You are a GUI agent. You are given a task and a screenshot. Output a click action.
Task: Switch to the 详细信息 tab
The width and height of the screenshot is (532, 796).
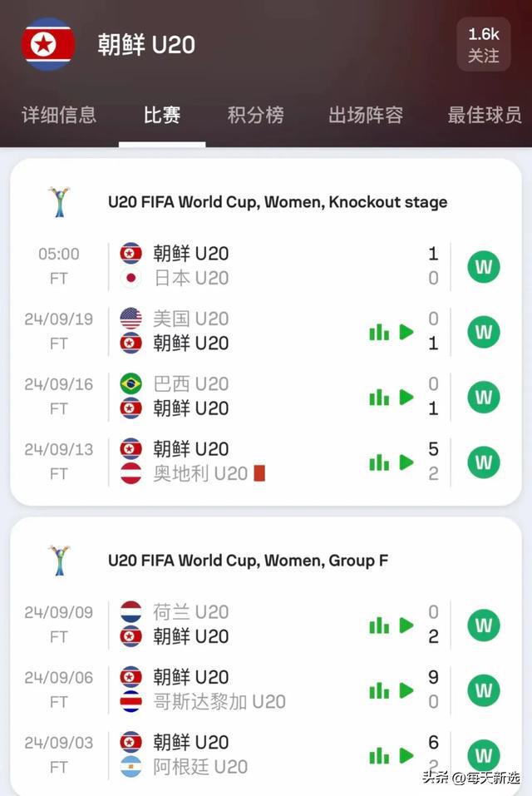point(59,116)
